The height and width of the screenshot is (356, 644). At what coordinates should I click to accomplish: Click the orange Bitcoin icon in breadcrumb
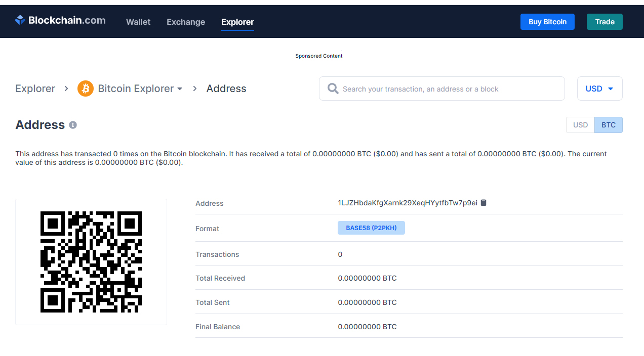click(x=86, y=88)
